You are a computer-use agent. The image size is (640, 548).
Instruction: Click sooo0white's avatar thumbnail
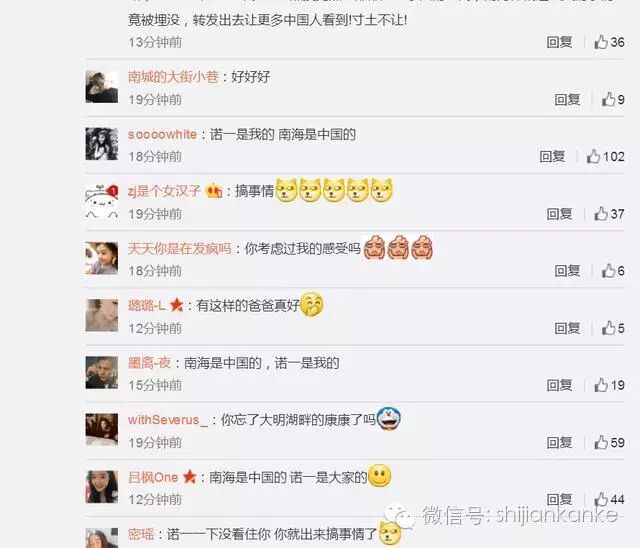tap(102, 144)
